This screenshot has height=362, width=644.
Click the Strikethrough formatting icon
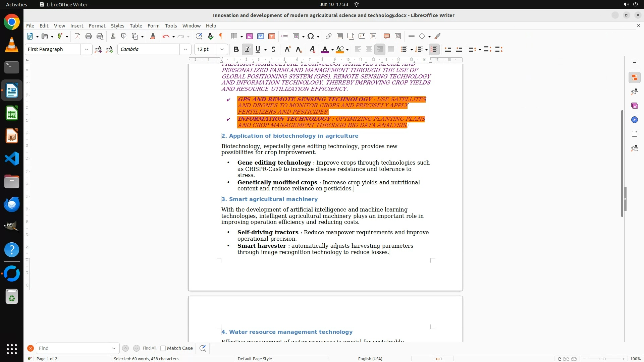click(x=273, y=49)
